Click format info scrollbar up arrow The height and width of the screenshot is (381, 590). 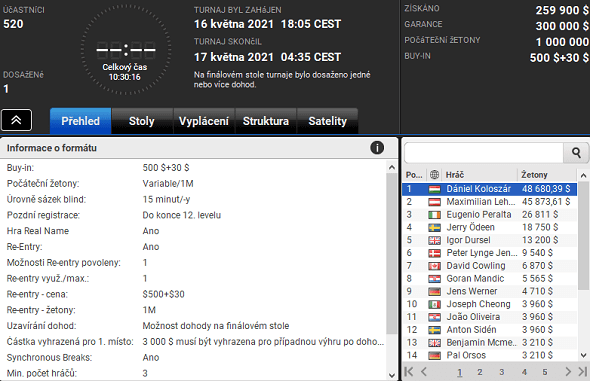click(x=392, y=167)
